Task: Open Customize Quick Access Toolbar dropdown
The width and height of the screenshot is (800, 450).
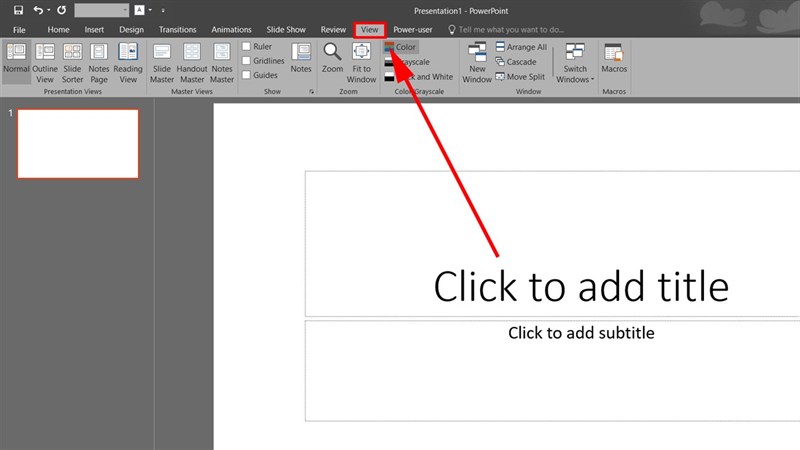Action: tap(163, 10)
